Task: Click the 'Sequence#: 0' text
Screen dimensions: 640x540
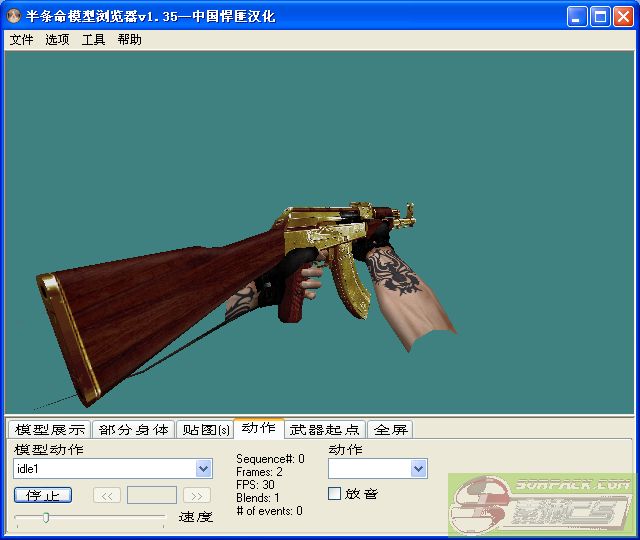Action: [270, 459]
